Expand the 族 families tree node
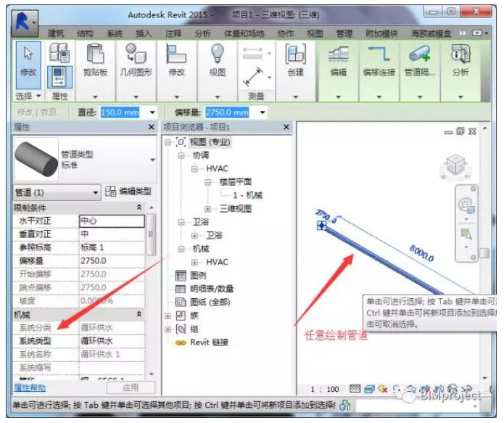 pyautogui.click(x=168, y=316)
